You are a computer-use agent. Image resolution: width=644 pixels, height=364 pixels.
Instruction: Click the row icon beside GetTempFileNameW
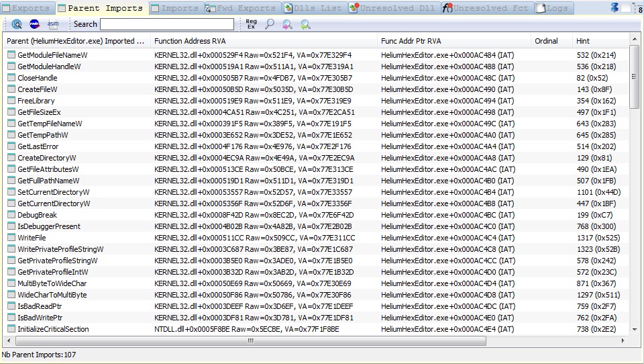point(11,124)
